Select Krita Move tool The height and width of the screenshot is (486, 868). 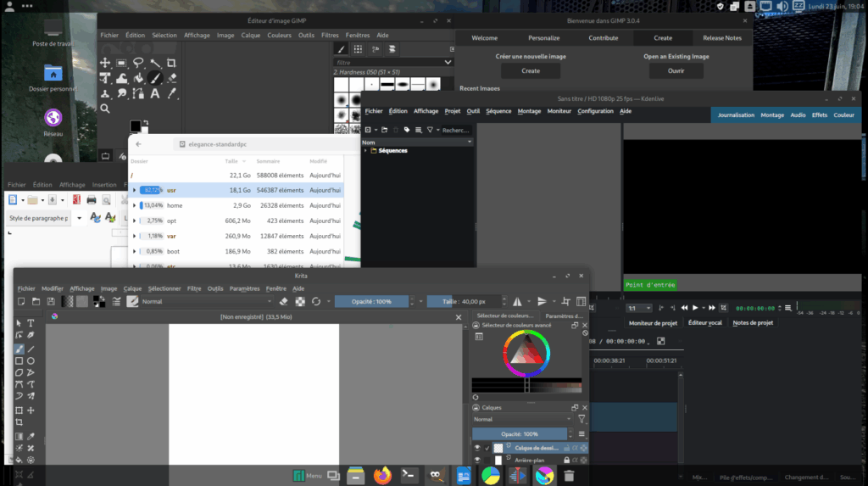(31, 411)
